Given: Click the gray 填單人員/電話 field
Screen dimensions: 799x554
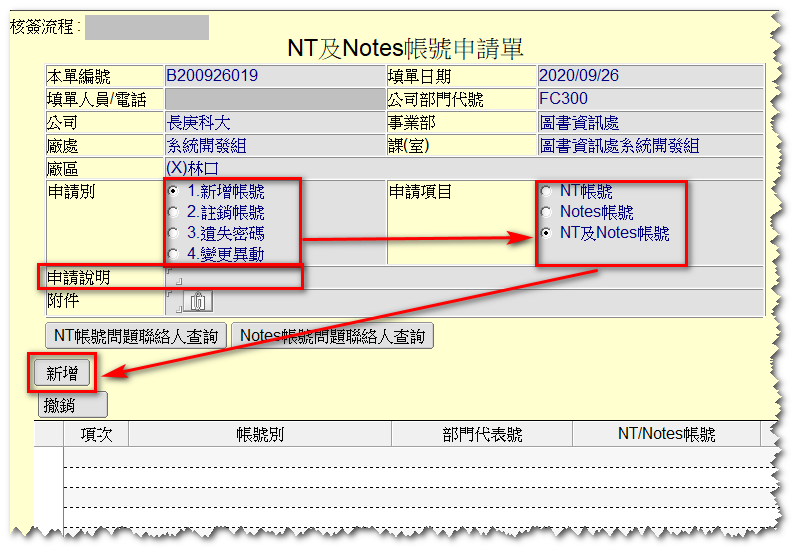Looking at the screenshot, I should (274, 99).
